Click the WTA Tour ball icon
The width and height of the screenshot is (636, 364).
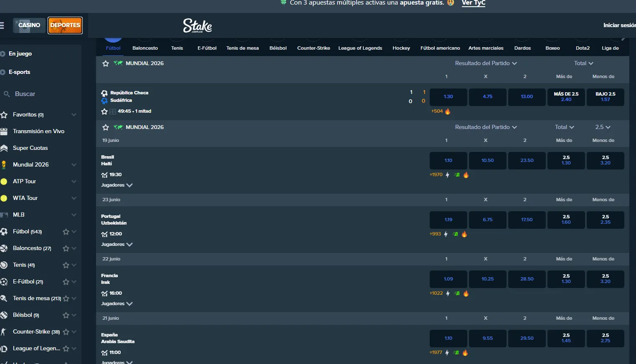click(x=4, y=198)
